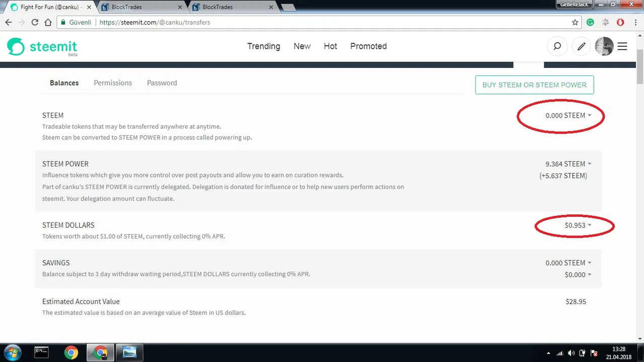Open the user avatar profile picture
Image resolution: width=644 pixels, height=362 pixels.
(604, 46)
